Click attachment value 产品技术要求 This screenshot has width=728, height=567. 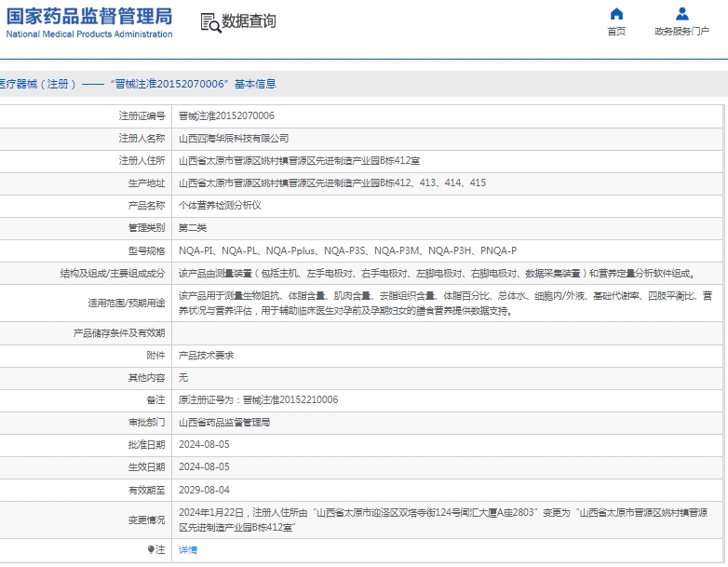tap(206, 356)
